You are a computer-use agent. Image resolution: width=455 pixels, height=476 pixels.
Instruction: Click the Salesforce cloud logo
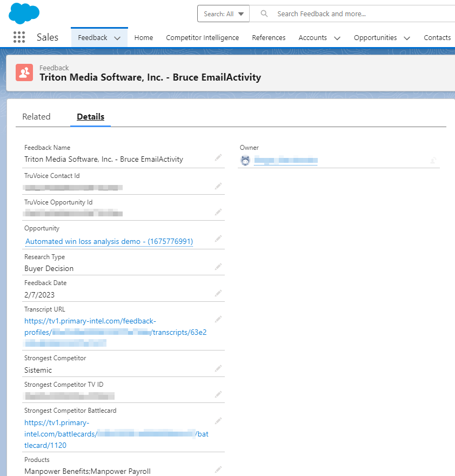[x=24, y=14]
